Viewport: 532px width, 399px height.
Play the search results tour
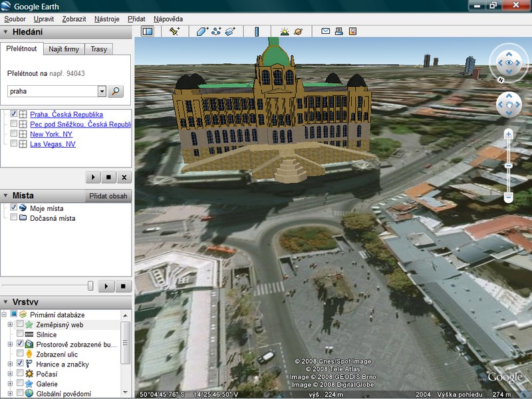click(x=93, y=177)
